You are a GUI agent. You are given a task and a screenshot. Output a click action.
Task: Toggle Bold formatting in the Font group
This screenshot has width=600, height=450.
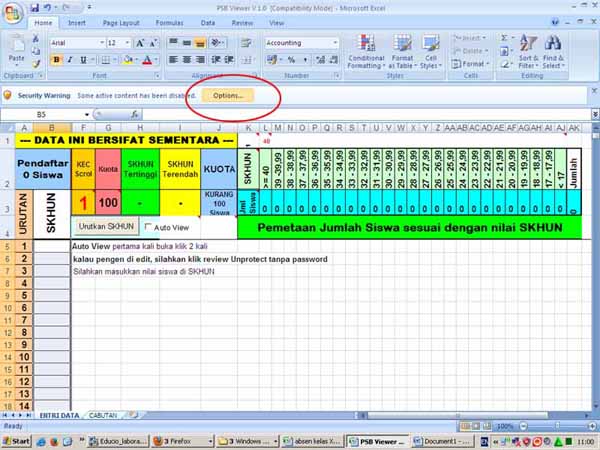coord(56,60)
